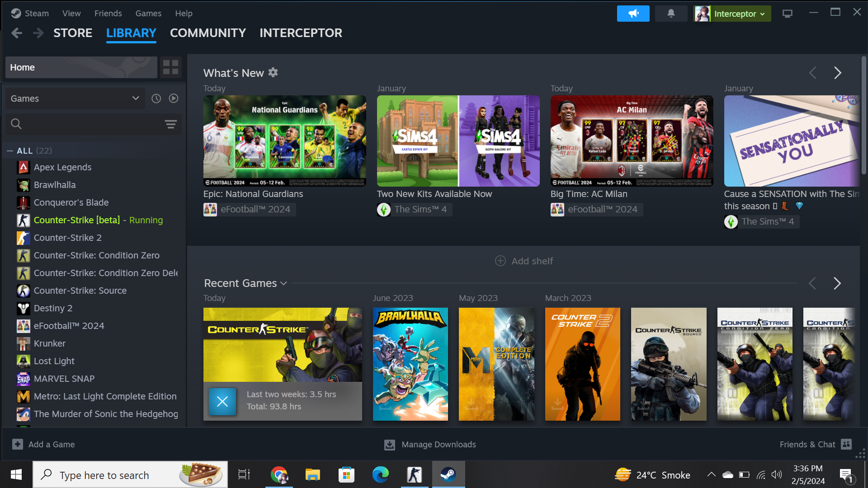Open advanced filter options icon
This screenshot has width=868, height=488.
170,124
